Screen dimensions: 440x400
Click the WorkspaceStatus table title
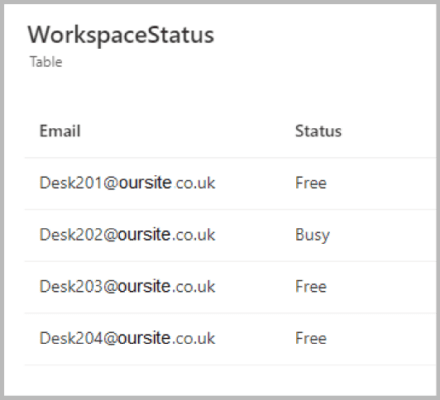coord(121,35)
